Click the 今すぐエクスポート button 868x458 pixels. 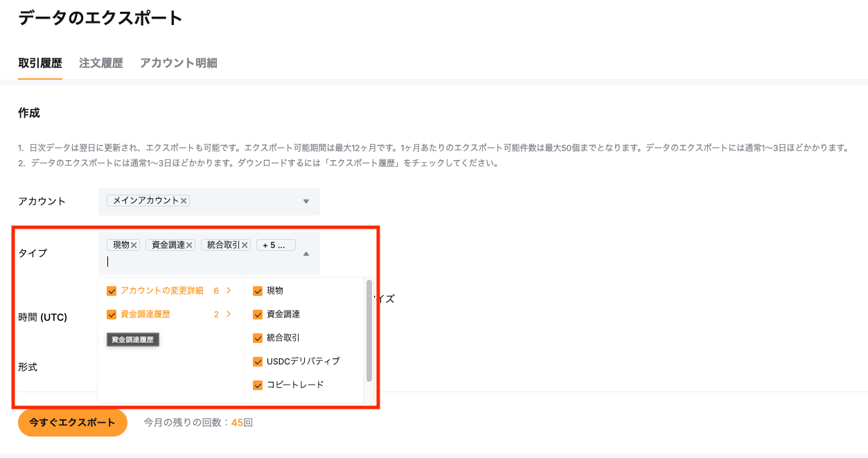73,423
